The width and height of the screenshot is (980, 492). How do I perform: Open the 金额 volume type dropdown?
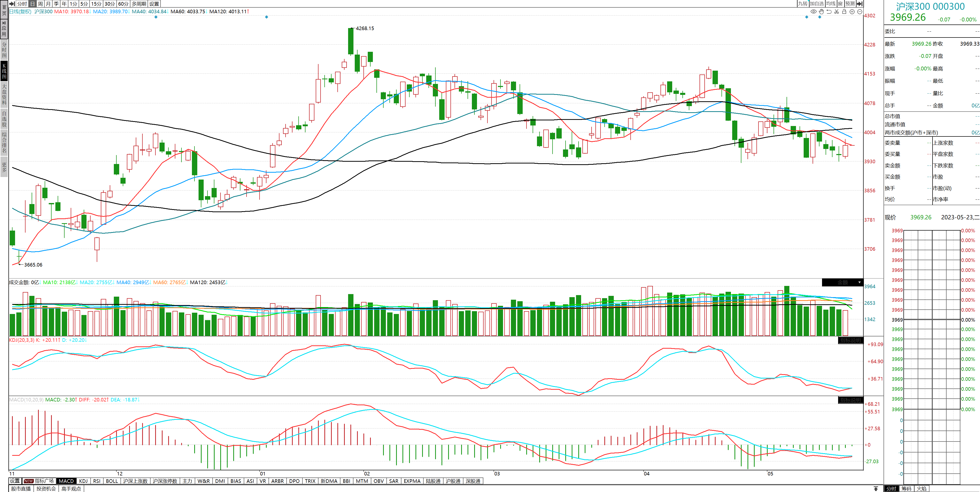click(x=859, y=283)
